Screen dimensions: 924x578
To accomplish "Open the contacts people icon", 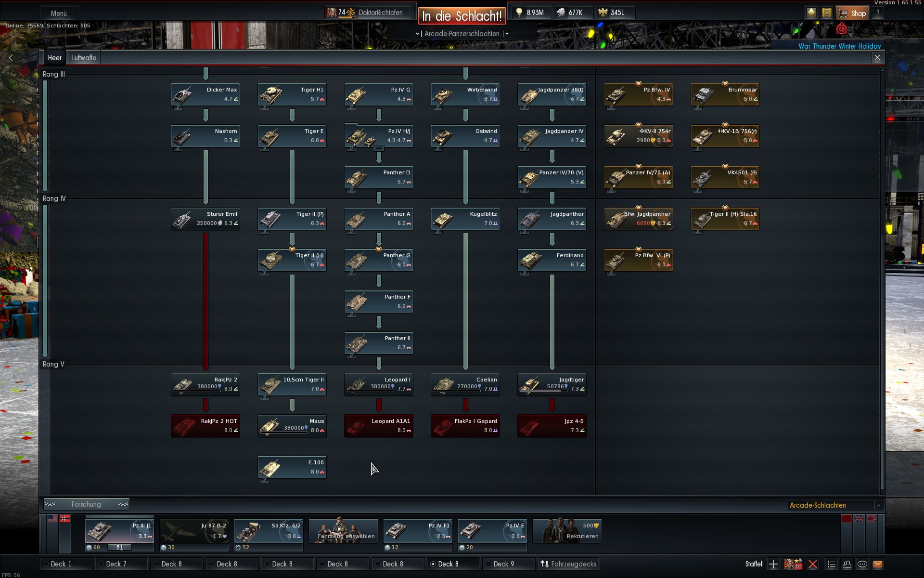I will point(847,564).
